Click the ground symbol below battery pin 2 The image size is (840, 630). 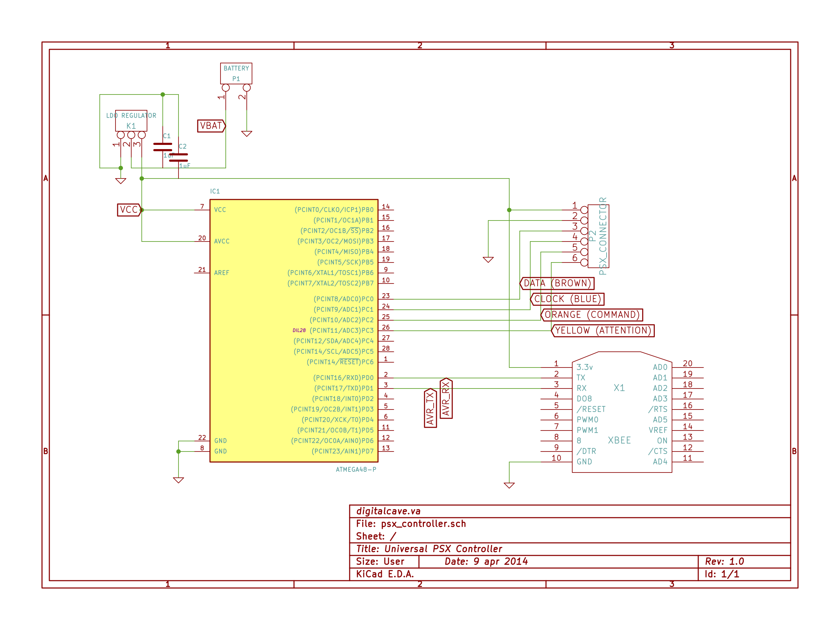pyautogui.click(x=246, y=134)
